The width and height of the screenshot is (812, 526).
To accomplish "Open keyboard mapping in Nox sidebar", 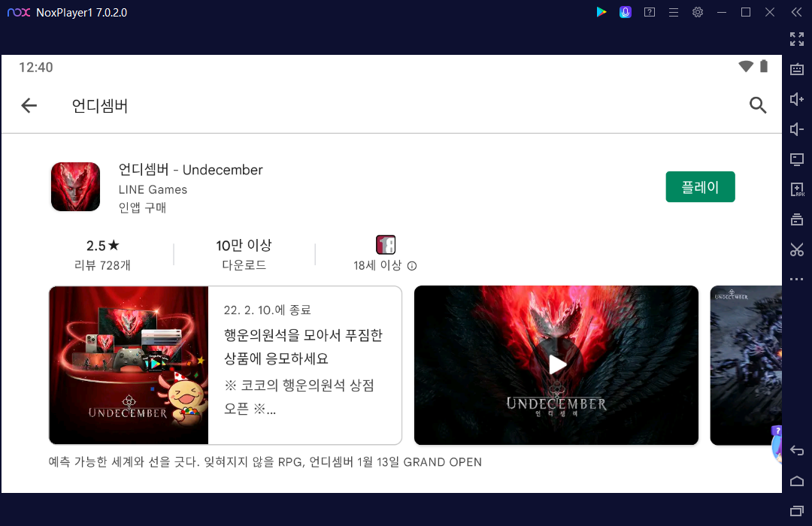I will 796,69.
